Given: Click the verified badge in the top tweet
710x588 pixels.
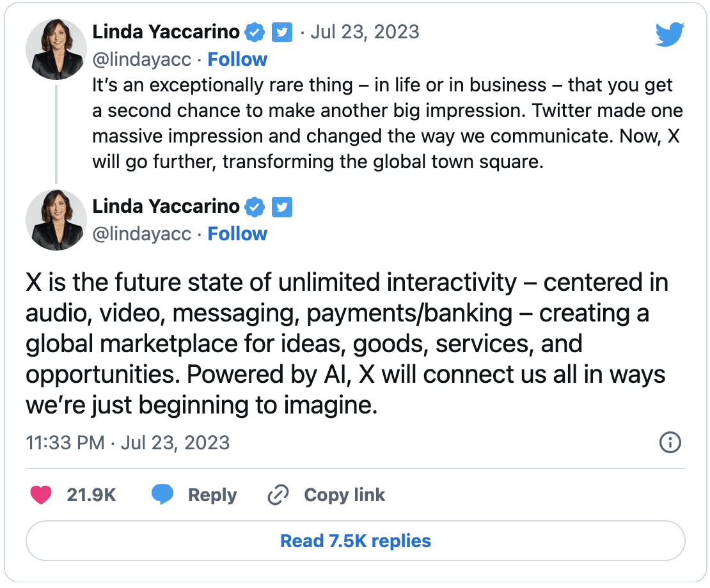Looking at the screenshot, I should point(255,32).
